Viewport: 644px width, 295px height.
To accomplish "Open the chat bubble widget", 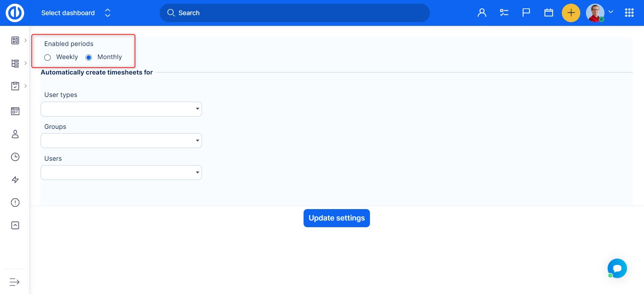I will 617,268.
